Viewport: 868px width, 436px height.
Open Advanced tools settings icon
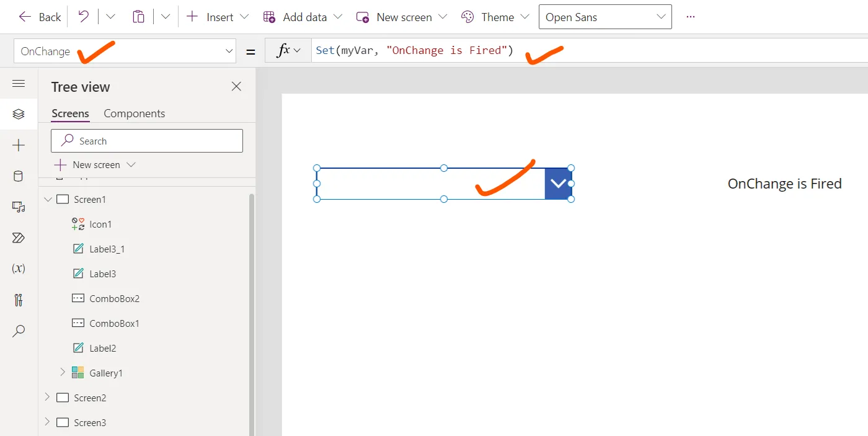(x=19, y=300)
